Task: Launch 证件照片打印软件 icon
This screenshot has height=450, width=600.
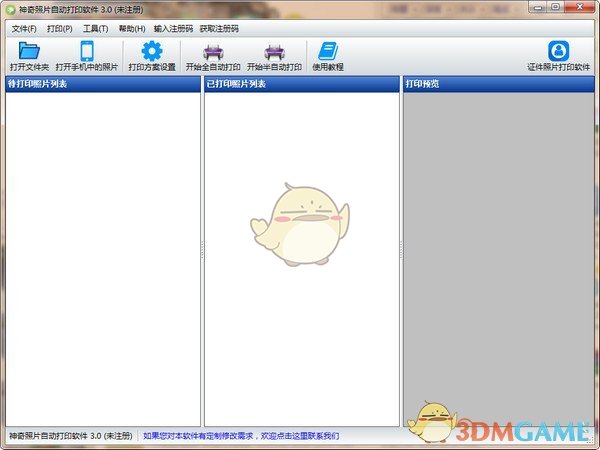Action: [558, 51]
